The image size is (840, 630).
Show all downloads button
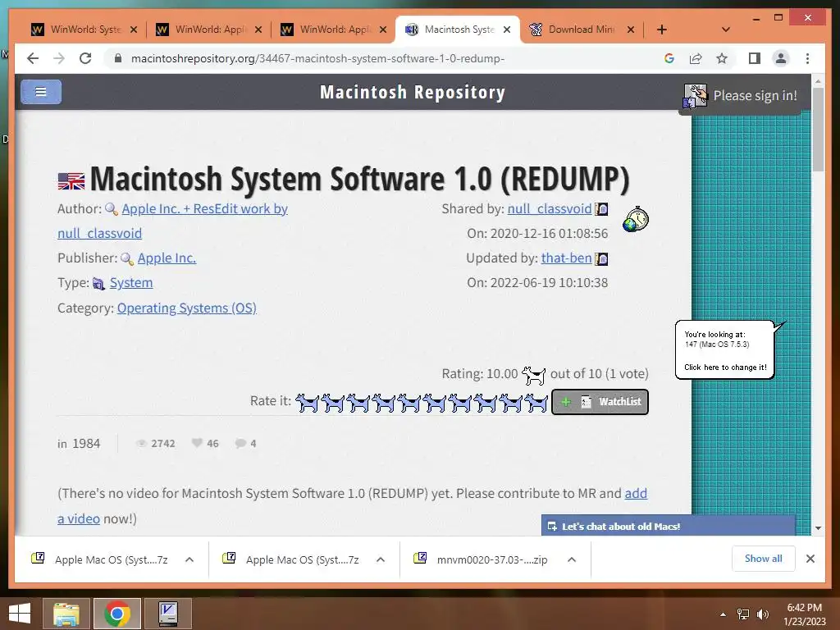[763, 559]
